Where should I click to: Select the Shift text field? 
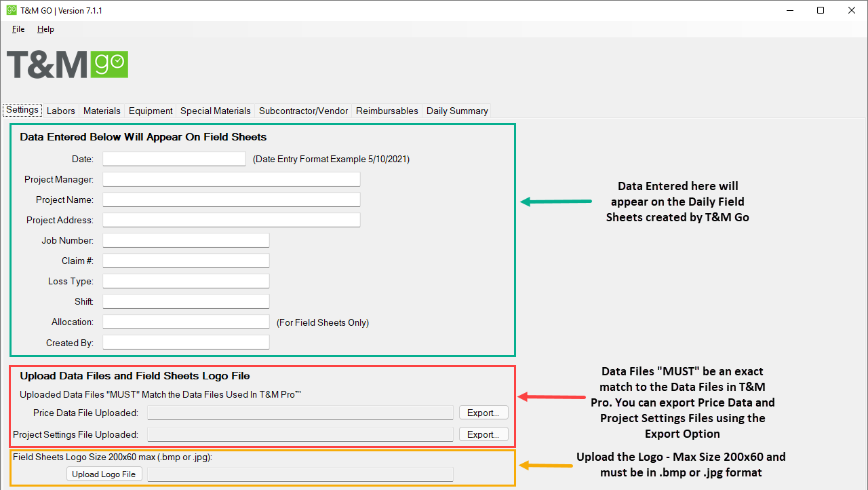tap(186, 301)
